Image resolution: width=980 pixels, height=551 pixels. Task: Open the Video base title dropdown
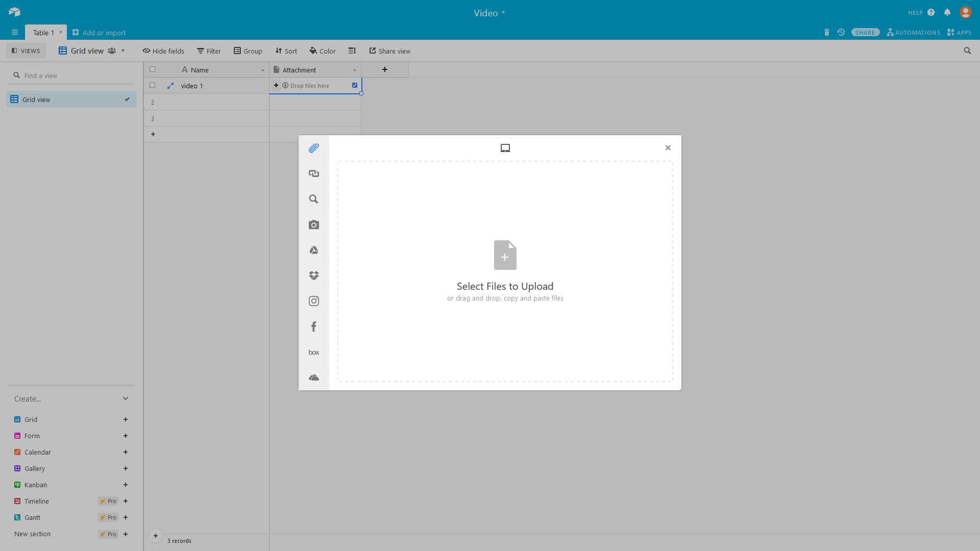[x=489, y=13]
